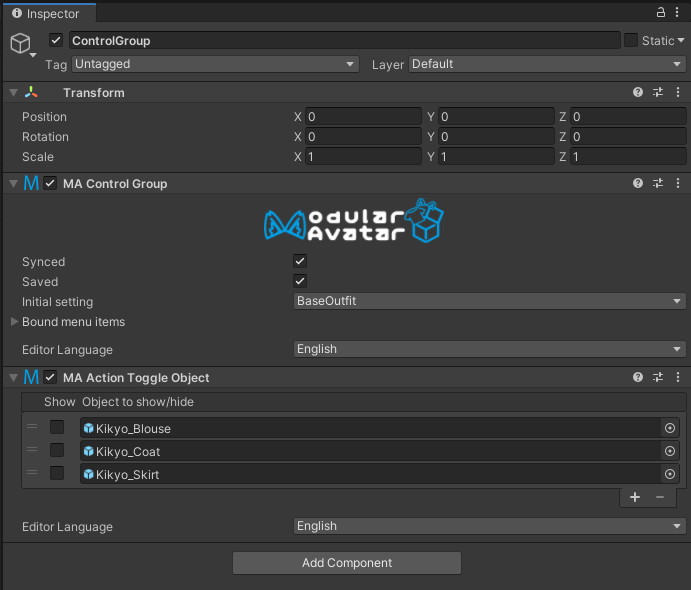
Task: Click the Position Z field
Action: tap(628, 116)
